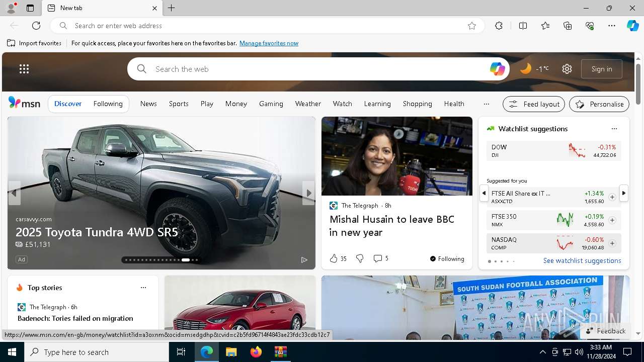This screenshot has width=644, height=362.
Task: Open Sports menu item
Action: (179, 104)
